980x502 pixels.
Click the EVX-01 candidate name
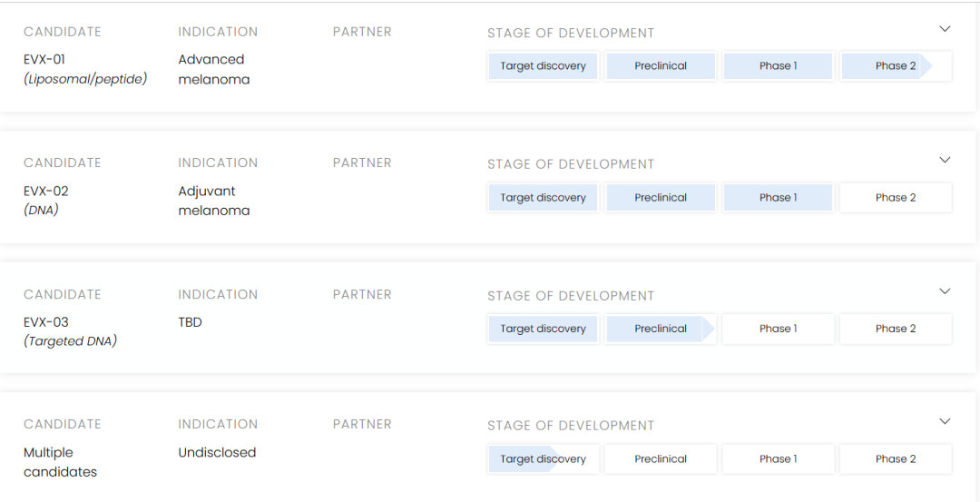(44, 59)
